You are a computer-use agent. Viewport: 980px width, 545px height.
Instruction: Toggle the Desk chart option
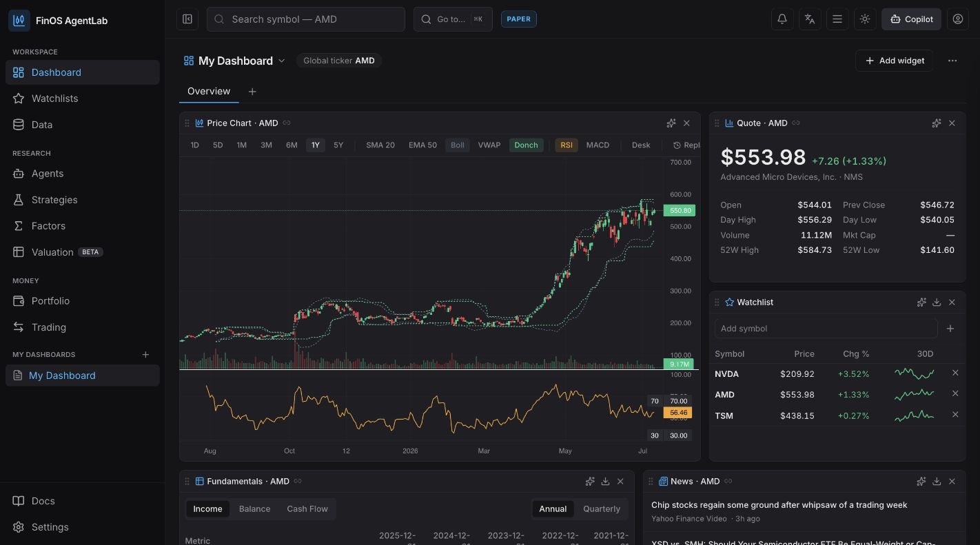point(641,145)
